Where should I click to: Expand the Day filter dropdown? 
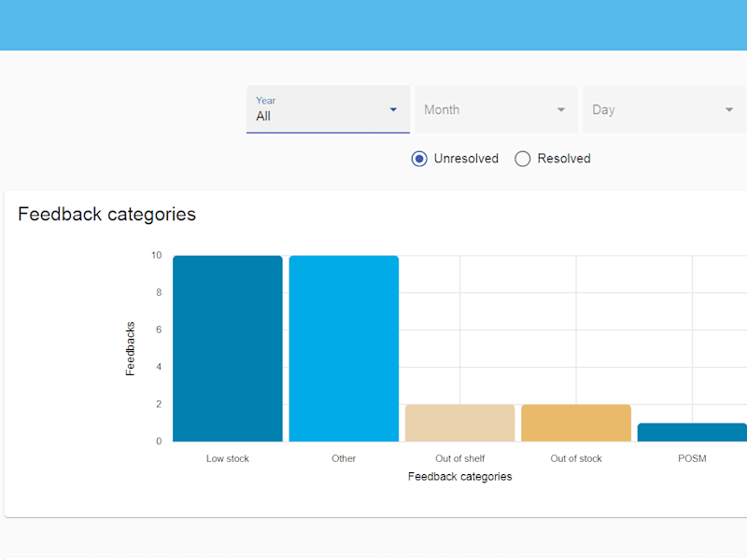pyautogui.click(x=665, y=109)
